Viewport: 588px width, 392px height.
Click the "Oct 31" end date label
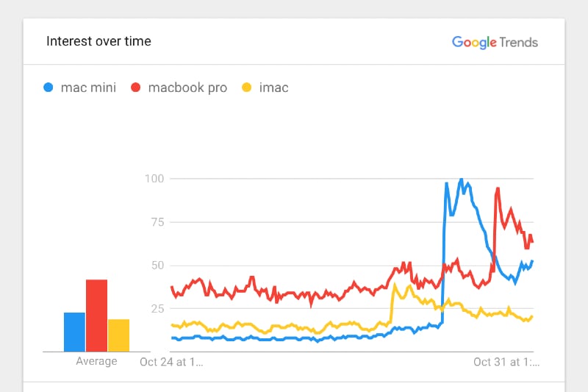pos(506,362)
